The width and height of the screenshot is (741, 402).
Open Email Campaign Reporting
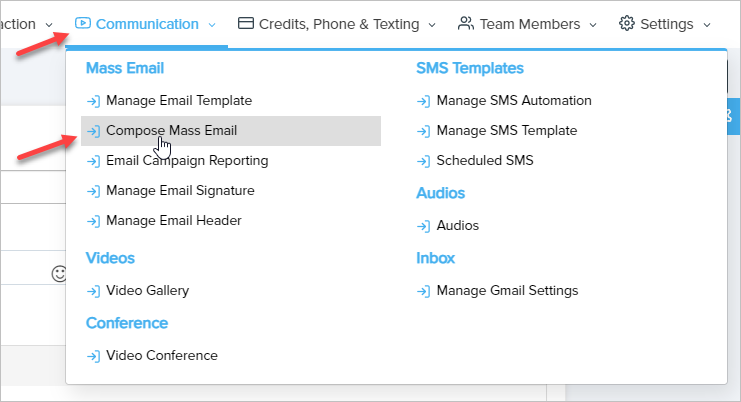click(186, 161)
